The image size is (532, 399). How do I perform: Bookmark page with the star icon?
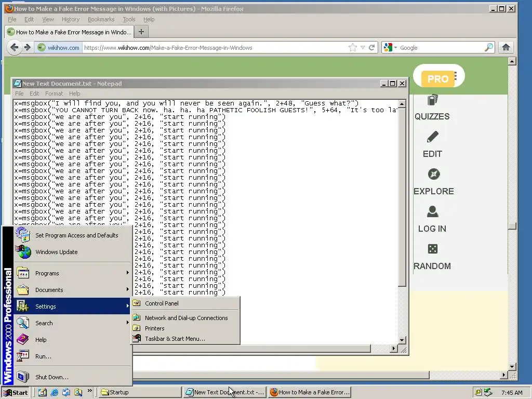click(353, 47)
